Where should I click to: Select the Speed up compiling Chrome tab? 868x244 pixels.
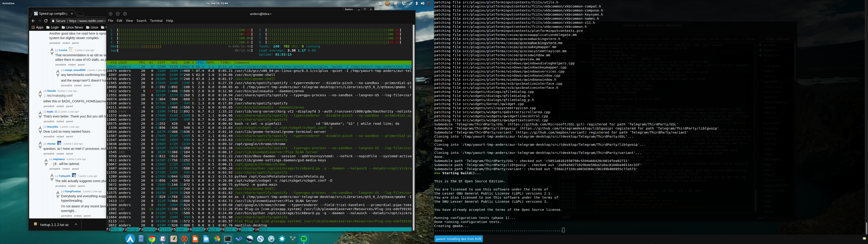click(53, 14)
